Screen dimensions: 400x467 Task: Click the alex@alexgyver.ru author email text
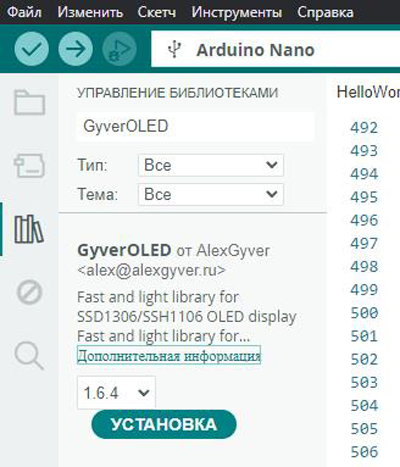[151, 270]
